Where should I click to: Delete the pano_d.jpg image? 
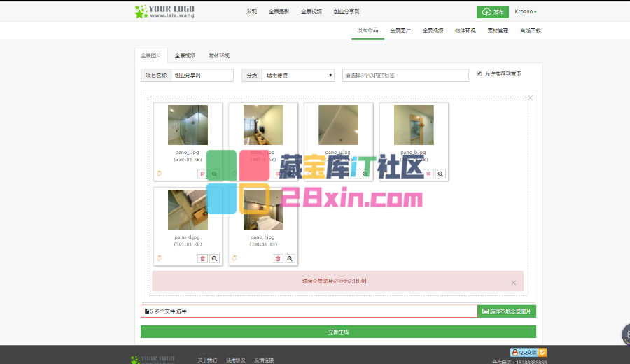click(202, 258)
